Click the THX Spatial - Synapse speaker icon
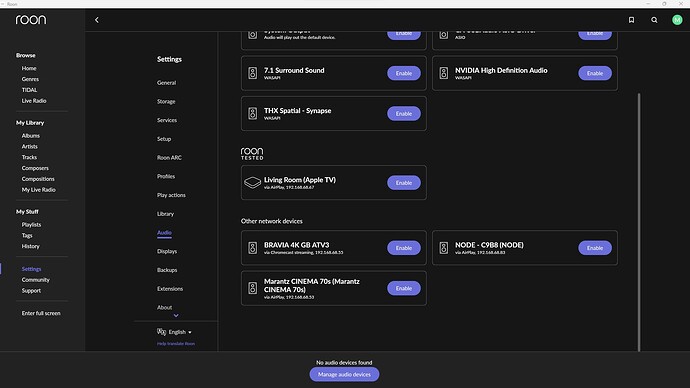The image size is (690, 388). [x=253, y=113]
